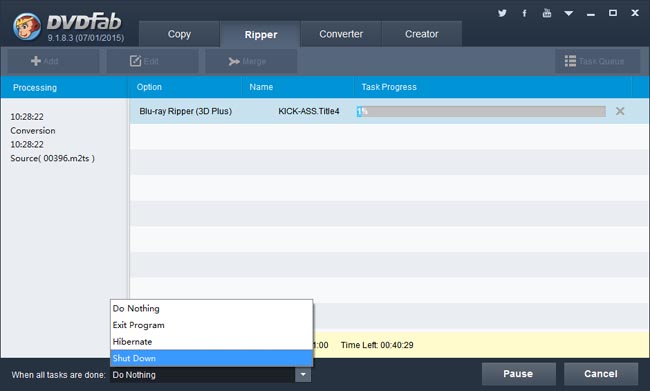
Task: Click the When all tasks are done label
Action: tap(58, 375)
